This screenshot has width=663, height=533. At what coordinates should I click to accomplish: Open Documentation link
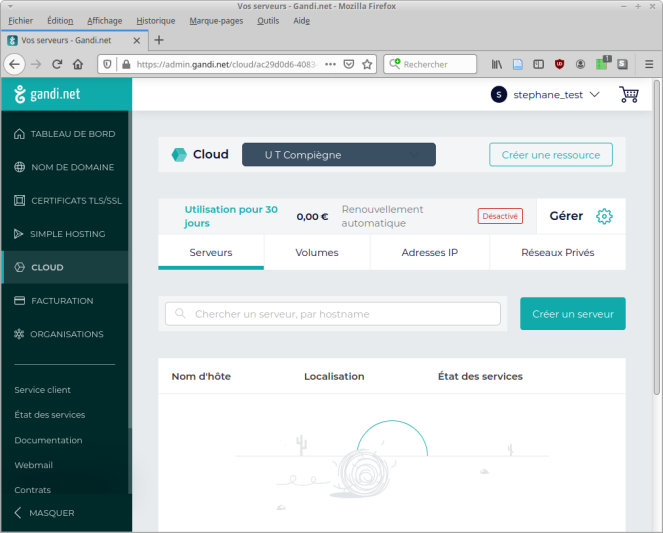click(x=48, y=440)
